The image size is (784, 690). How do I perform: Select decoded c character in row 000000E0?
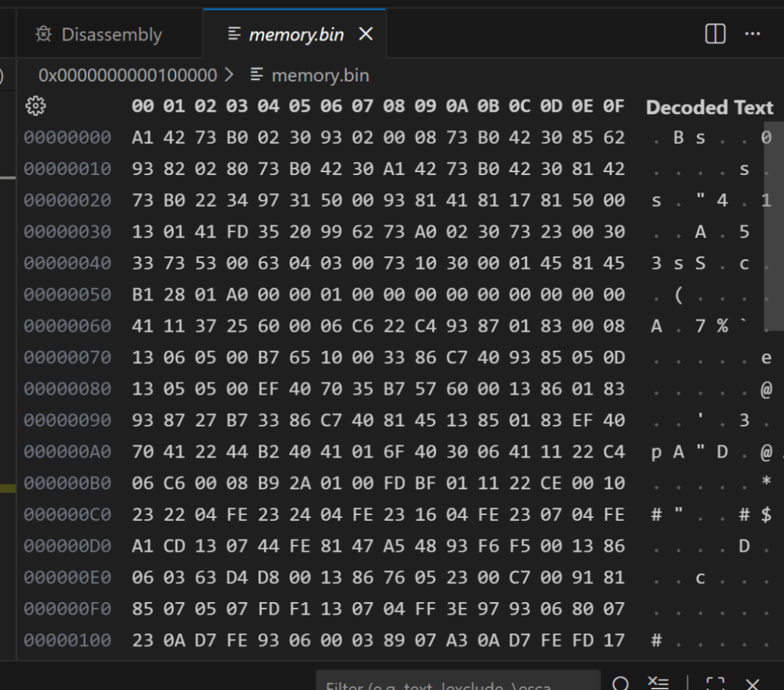(700, 577)
